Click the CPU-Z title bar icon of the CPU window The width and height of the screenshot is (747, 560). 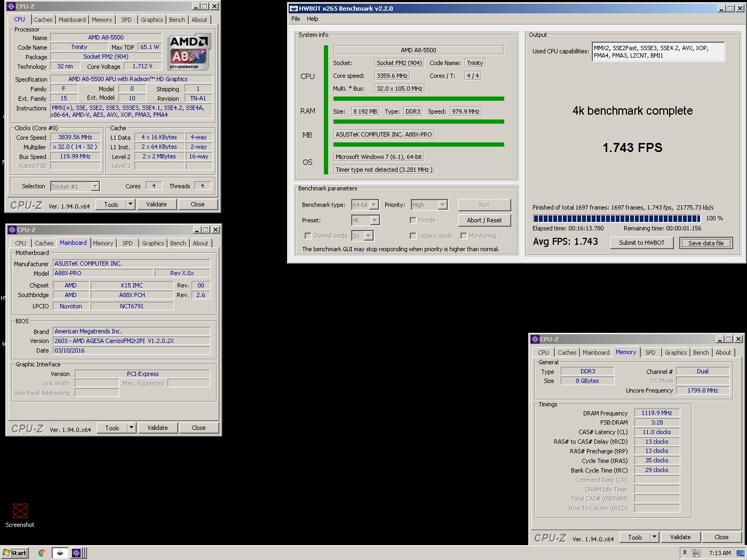(11, 6)
